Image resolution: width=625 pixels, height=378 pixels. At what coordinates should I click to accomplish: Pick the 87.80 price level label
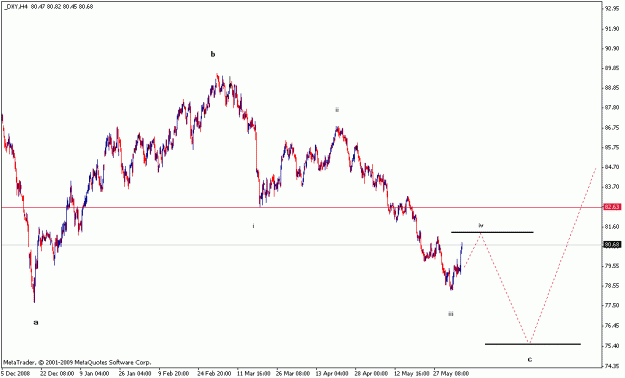coord(612,108)
